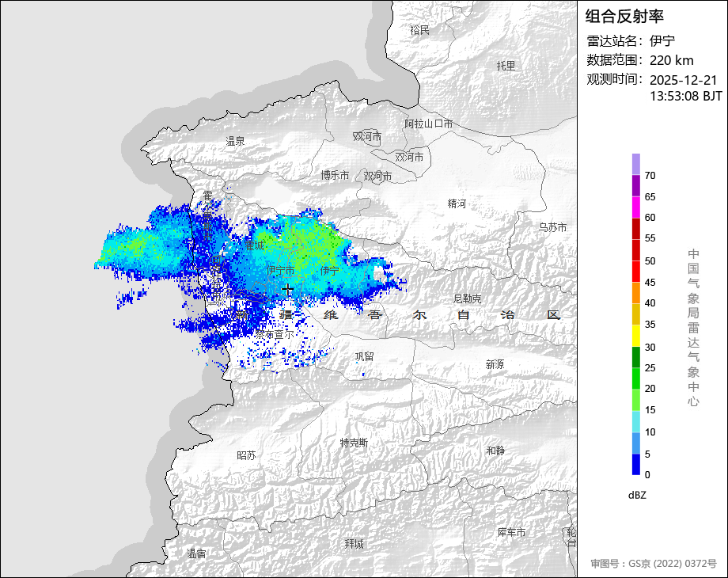Image resolution: width=728 pixels, height=578 pixels.
Task: Click the legend value 50
Action: pyautogui.click(x=650, y=261)
